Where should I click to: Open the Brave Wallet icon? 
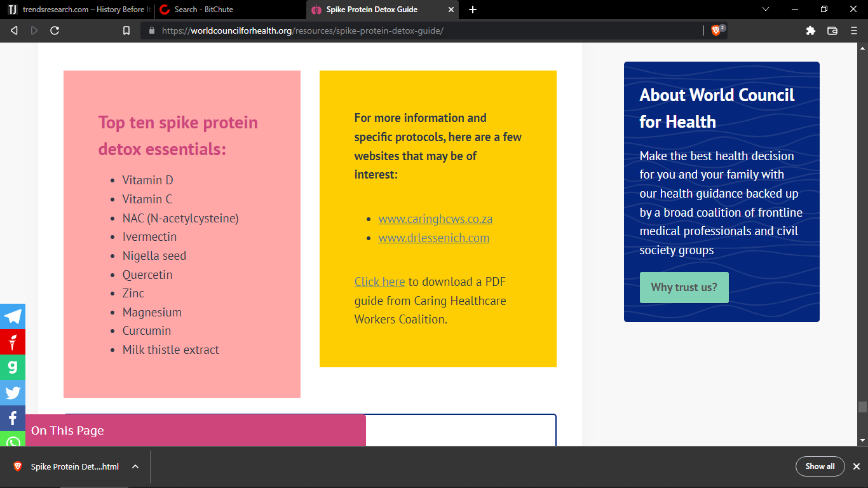[x=832, y=30]
